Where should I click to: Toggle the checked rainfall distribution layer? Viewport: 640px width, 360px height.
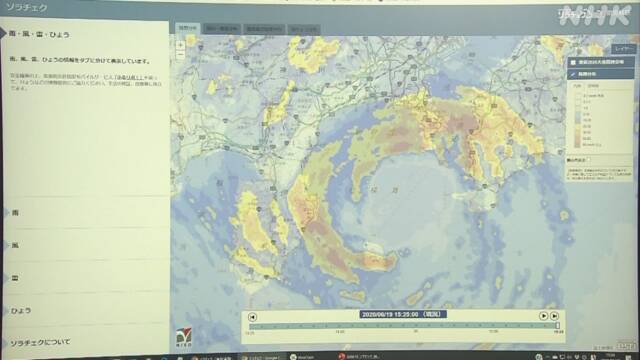click(573, 74)
